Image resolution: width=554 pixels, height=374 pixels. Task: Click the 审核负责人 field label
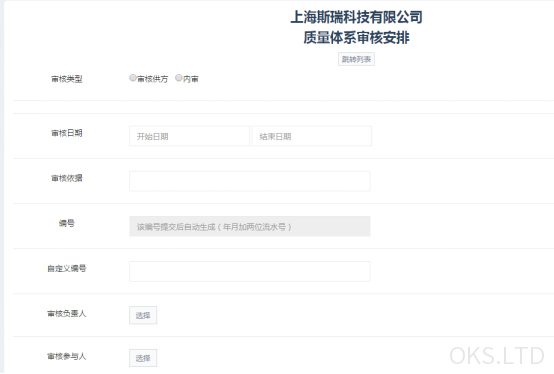[66, 314]
